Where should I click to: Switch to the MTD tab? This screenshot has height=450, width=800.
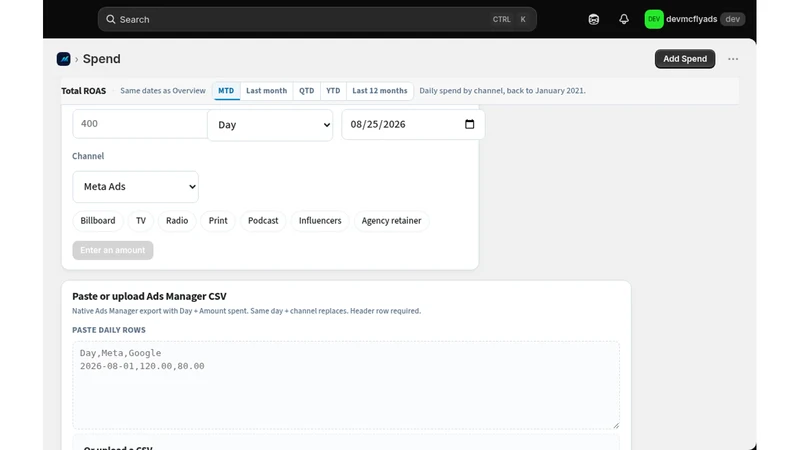click(x=226, y=91)
